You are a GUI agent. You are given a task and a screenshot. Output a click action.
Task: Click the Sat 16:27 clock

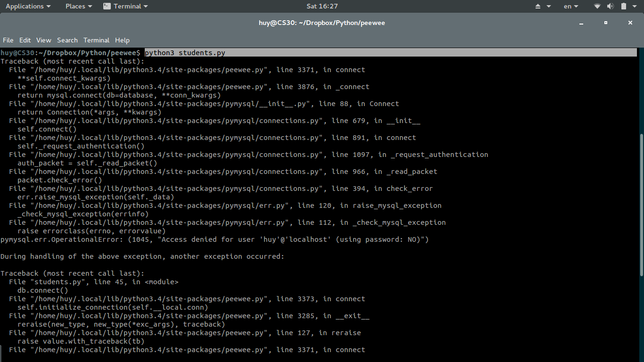(322, 6)
